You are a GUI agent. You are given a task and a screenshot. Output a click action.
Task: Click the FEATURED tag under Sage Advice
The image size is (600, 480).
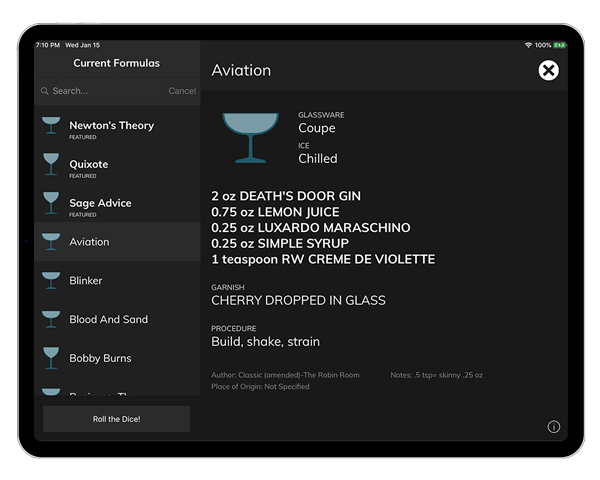tap(83, 215)
